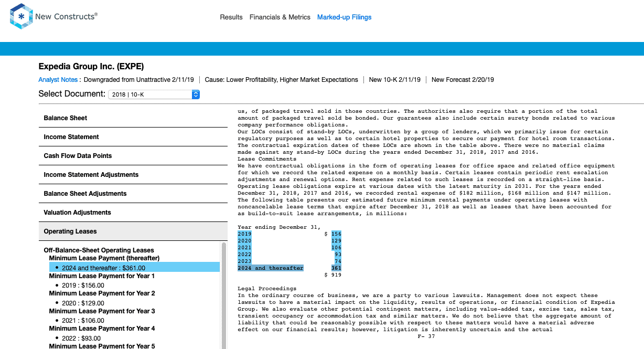Image resolution: width=644 pixels, height=349 pixels.
Task: Click 'Expedia Group Inc. (EXPE)' heading
Action: point(91,67)
